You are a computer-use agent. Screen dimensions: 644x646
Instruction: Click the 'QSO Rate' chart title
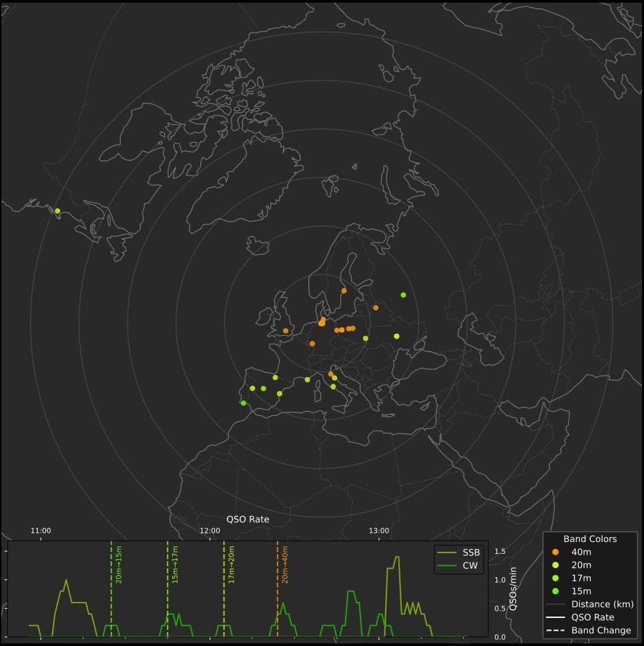pyautogui.click(x=248, y=519)
